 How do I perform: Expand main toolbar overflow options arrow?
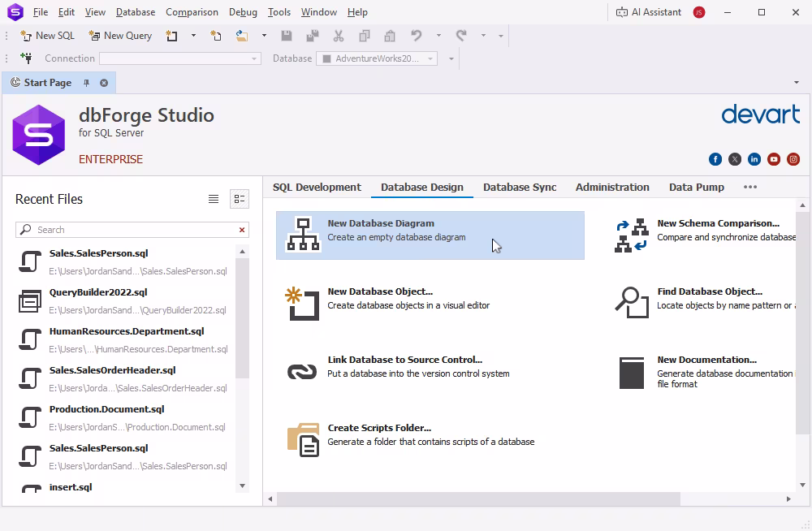501,36
